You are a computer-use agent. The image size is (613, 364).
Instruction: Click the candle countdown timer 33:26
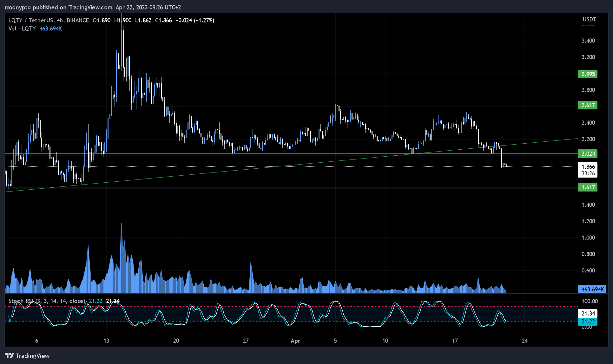588,173
